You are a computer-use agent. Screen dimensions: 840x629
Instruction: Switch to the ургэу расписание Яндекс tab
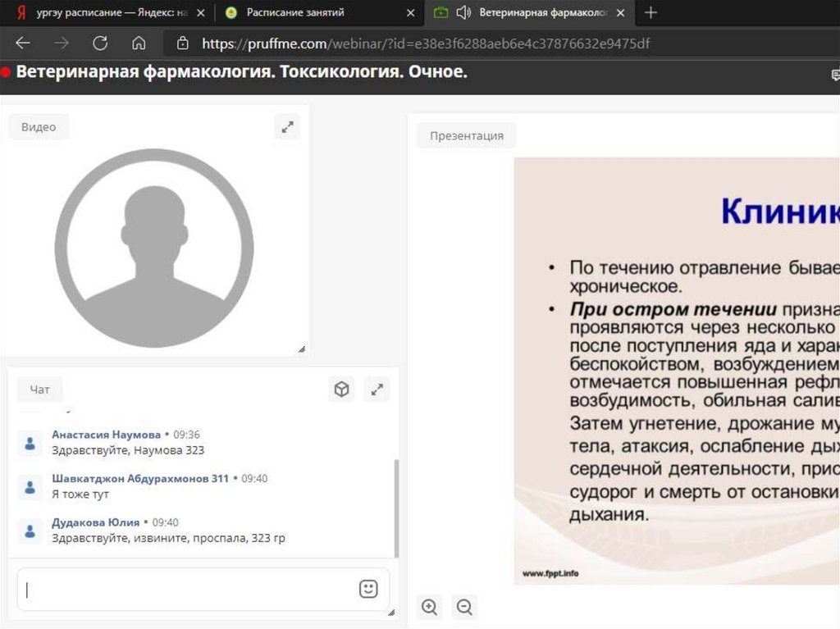click(105, 12)
